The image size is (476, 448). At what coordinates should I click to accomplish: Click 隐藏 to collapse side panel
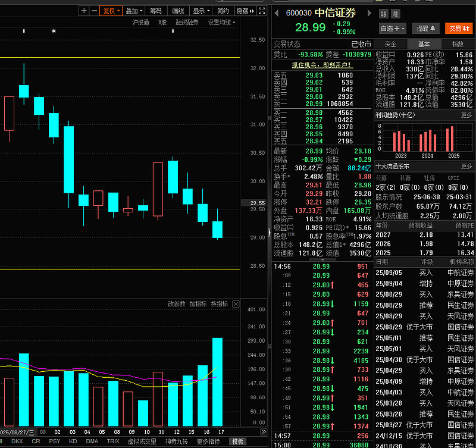point(245,11)
